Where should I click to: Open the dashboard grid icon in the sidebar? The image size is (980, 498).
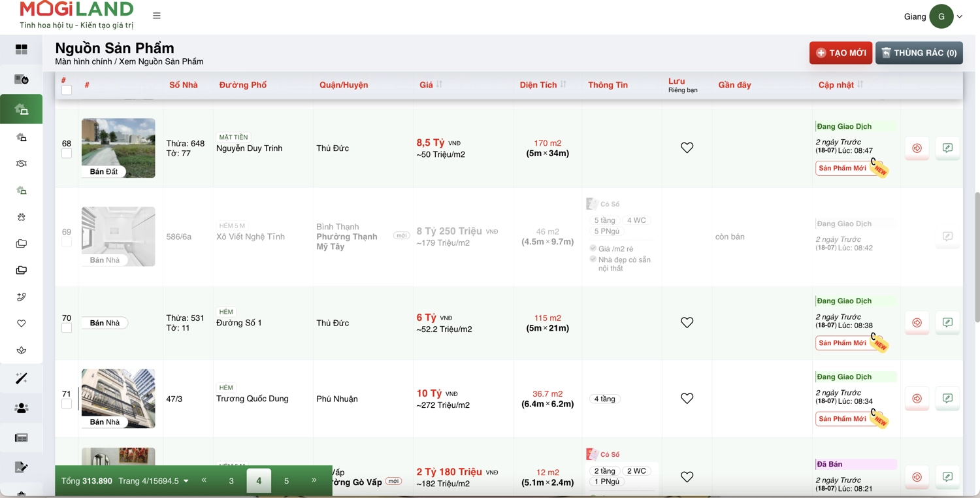click(22, 50)
